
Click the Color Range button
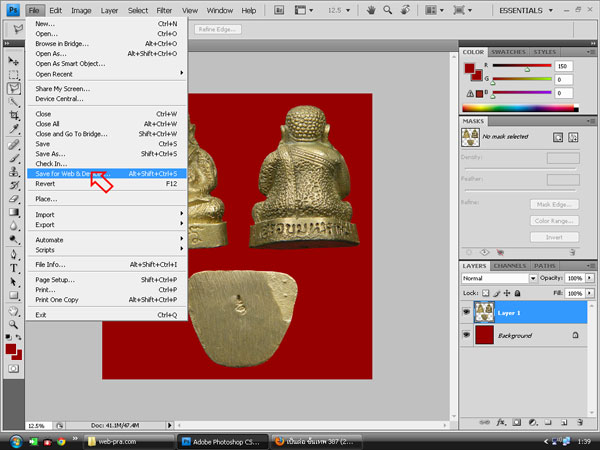[554, 221]
